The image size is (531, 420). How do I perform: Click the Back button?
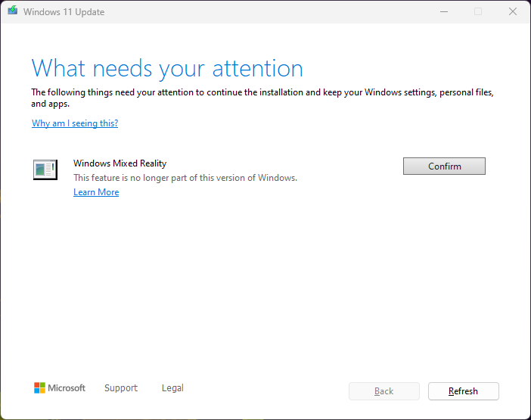(384, 391)
